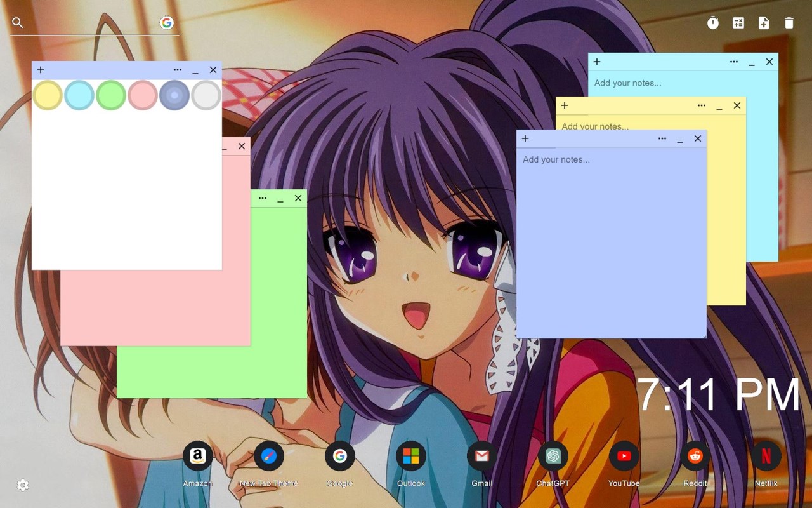
Task: Open the cyan note's three-dot menu
Action: [734, 62]
